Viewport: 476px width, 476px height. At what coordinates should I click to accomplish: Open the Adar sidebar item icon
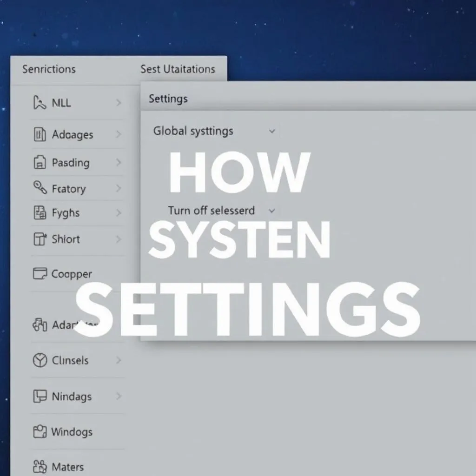point(40,325)
